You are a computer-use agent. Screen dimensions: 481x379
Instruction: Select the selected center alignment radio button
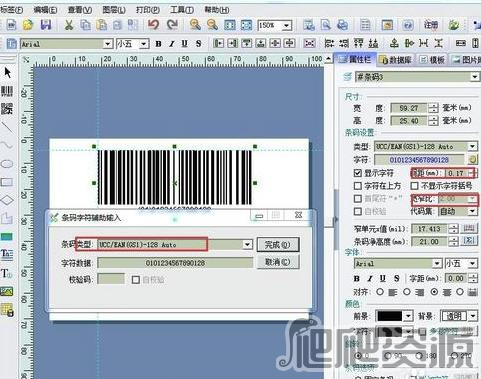click(x=434, y=292)
